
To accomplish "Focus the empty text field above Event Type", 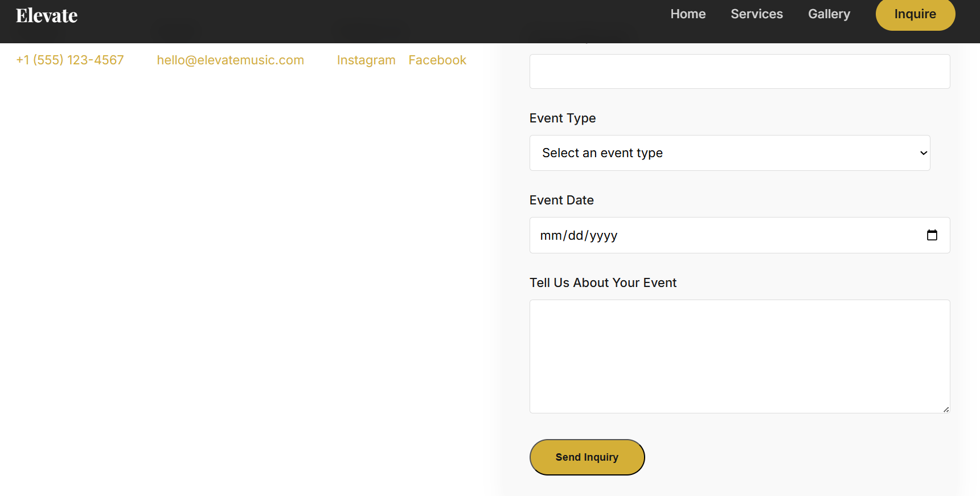I will (739, 72).
